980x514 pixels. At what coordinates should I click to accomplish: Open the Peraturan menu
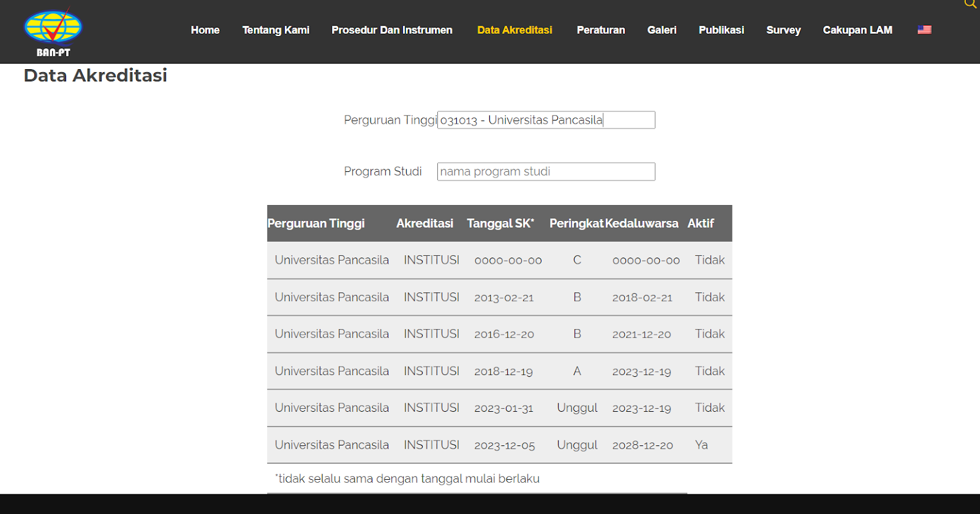tap(601, 30)
